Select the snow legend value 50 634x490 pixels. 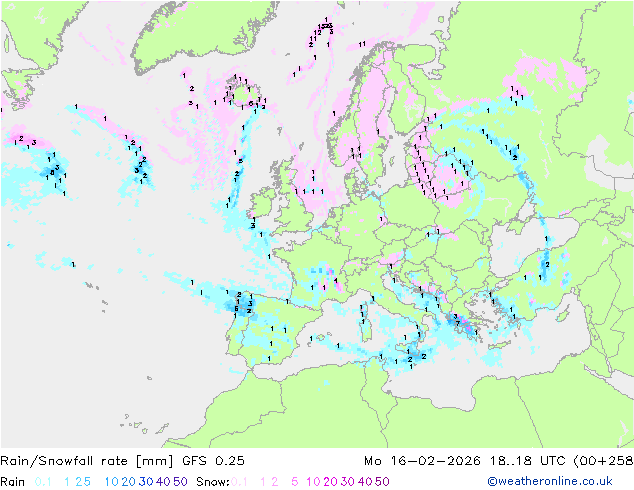(x=382, y=482)
